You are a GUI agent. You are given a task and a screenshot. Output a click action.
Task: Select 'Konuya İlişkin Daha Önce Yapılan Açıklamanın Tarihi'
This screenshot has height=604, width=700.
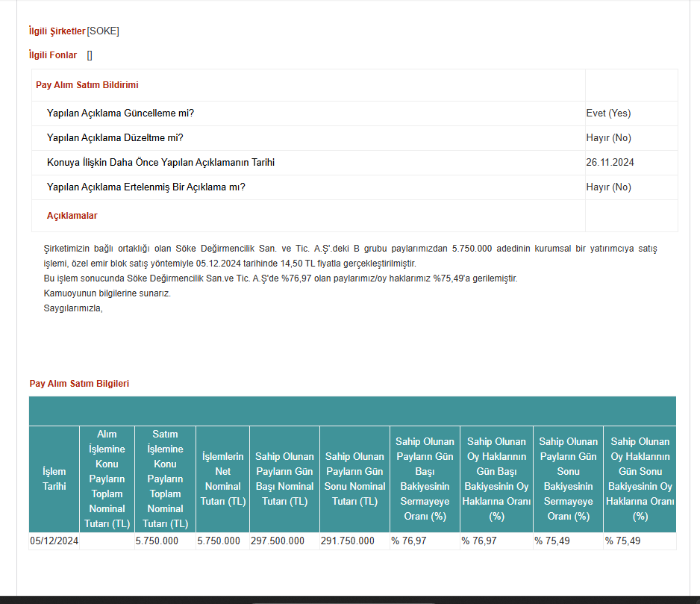[160, 162]
